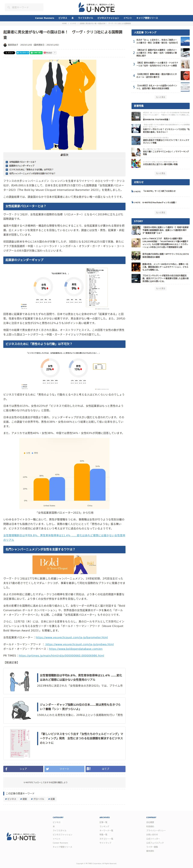This screenshot has width=193, height=868.
Task: Open ranking 5 お礼メールへの返信 article
Action: point(157,87)
